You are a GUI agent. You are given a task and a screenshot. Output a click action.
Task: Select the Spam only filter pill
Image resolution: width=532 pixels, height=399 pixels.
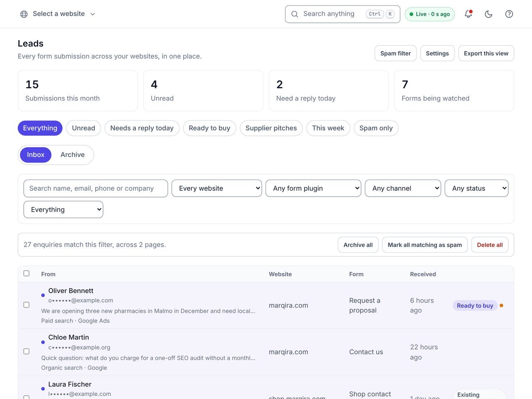[376, 128]
